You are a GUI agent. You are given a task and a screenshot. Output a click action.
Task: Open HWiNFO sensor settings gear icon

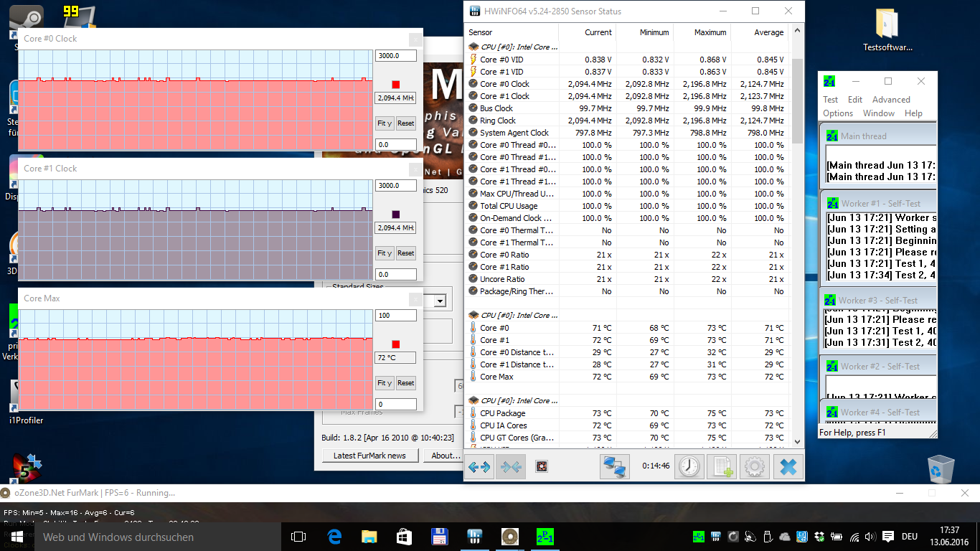coord(754,467)
